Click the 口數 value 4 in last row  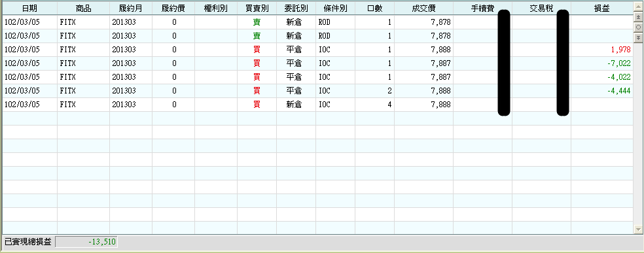coord(389,105)
